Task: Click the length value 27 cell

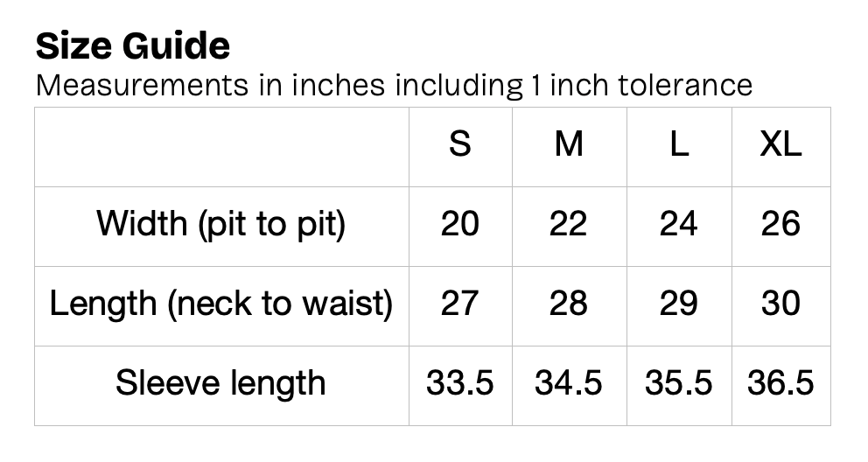Action: point(459,304)
